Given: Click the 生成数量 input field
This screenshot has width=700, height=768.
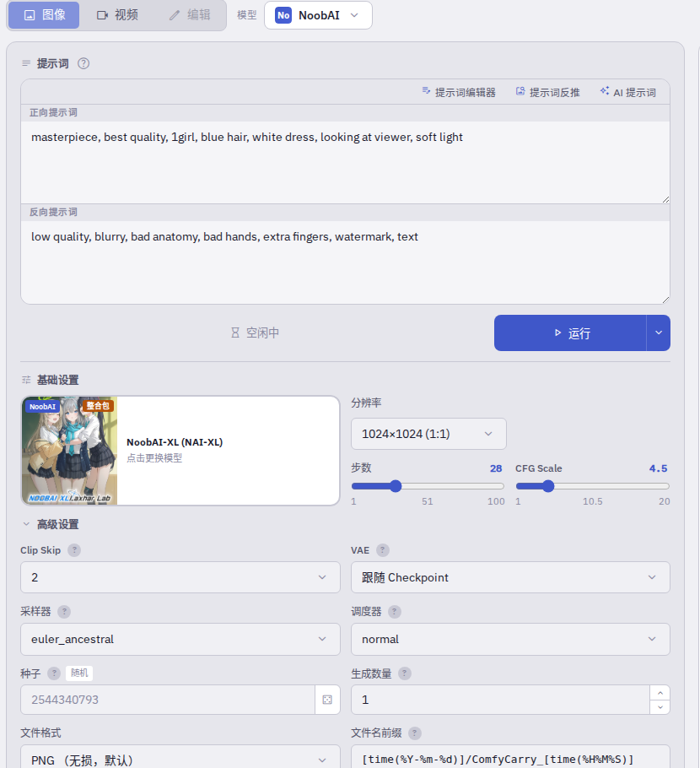Looking at the screenshot, I should [500, 700].
